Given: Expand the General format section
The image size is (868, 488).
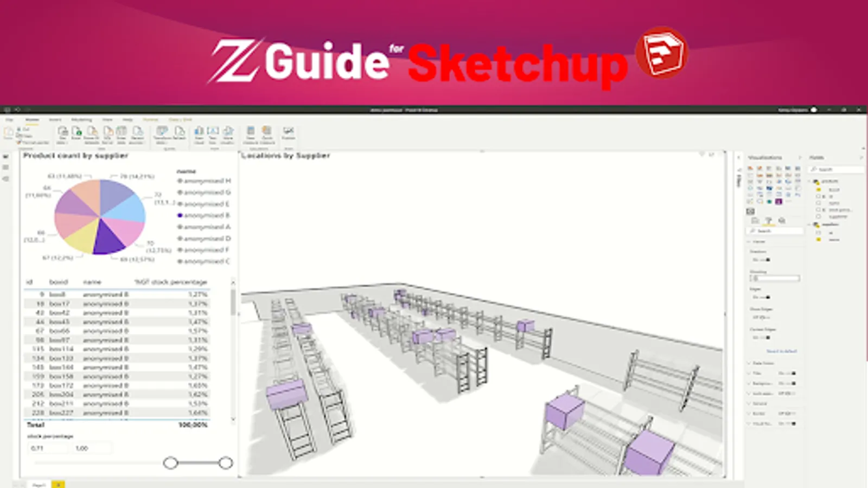Looking at the screenshot, I should point(750,403).
